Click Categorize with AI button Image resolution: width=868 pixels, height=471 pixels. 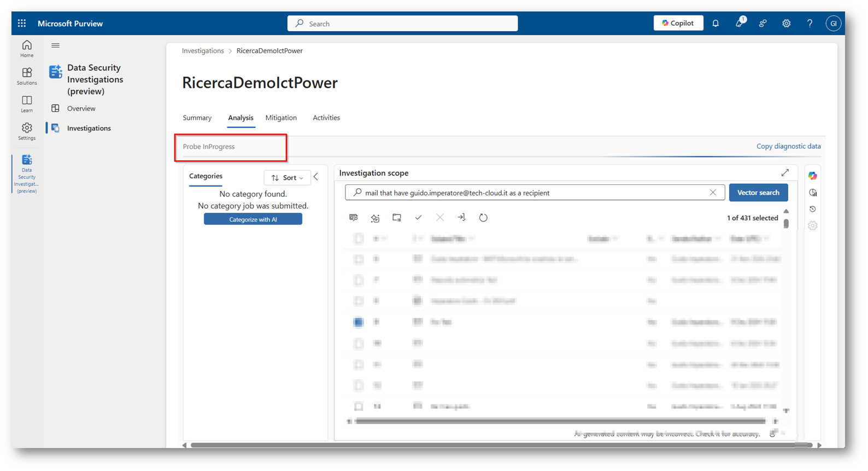pyautogui.click(x=253, y=219)
